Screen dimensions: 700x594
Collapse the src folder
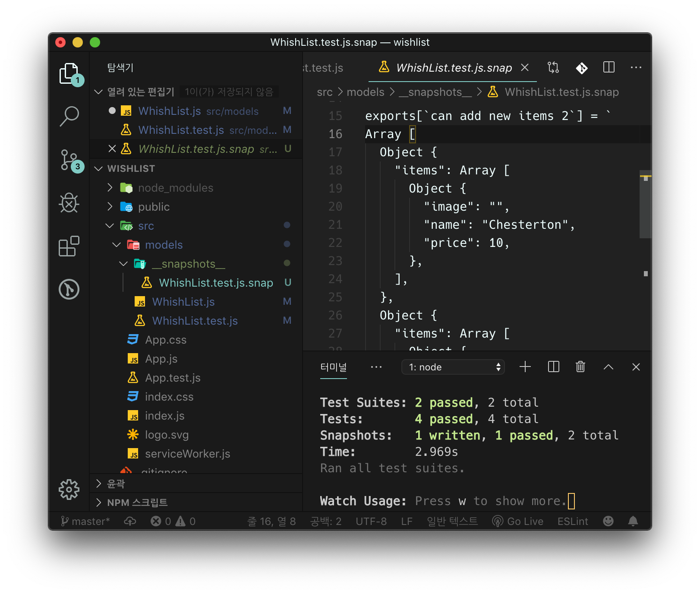(x=110, y=225)
